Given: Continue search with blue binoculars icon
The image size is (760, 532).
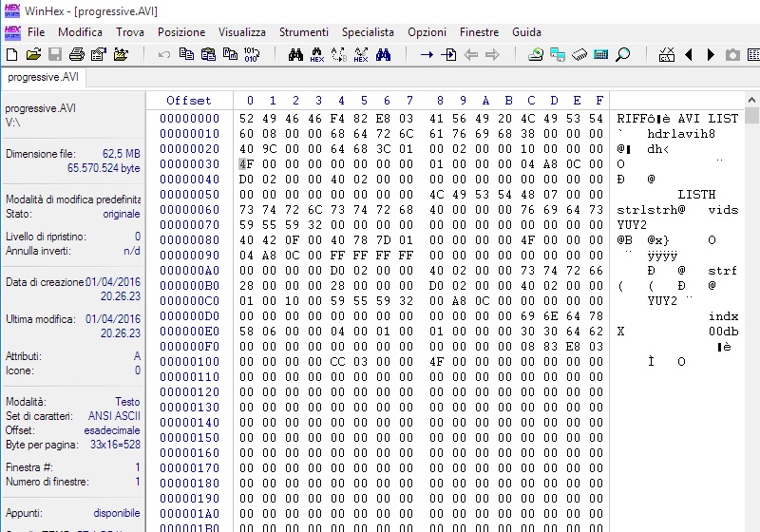Looking at the screenshot, I should 383,54.
